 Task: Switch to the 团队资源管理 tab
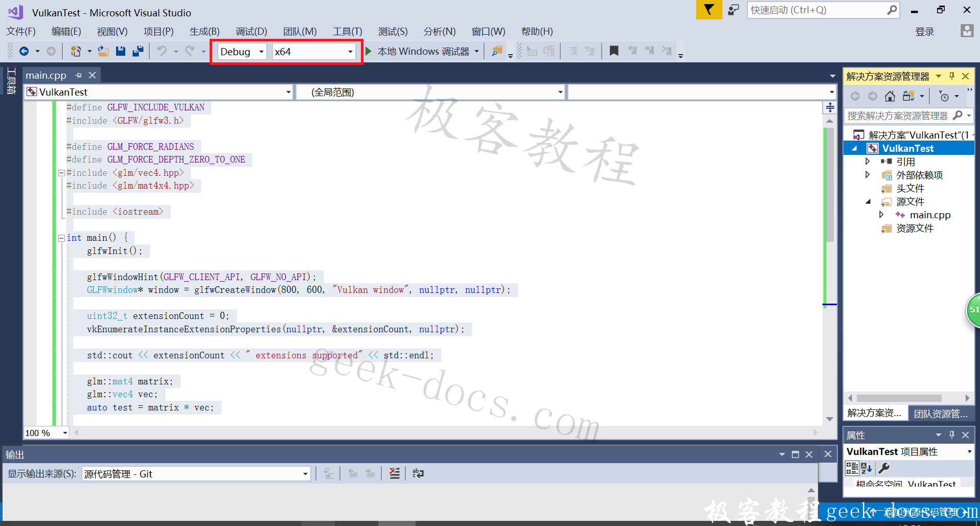[941, 414]
